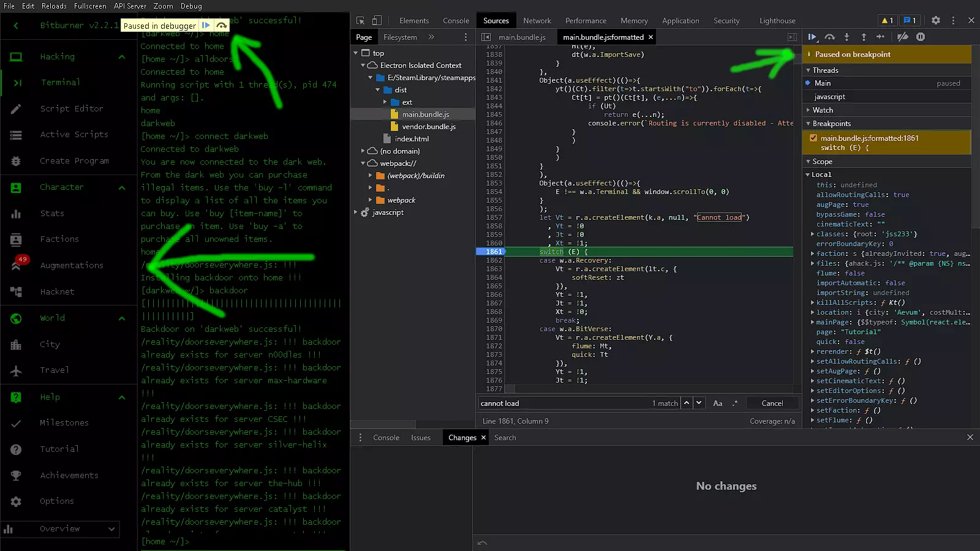Resume script execution in debugger toolbar
Viewport: 980px width, 551px height.
pyautogui.click(x=812, y=37)
